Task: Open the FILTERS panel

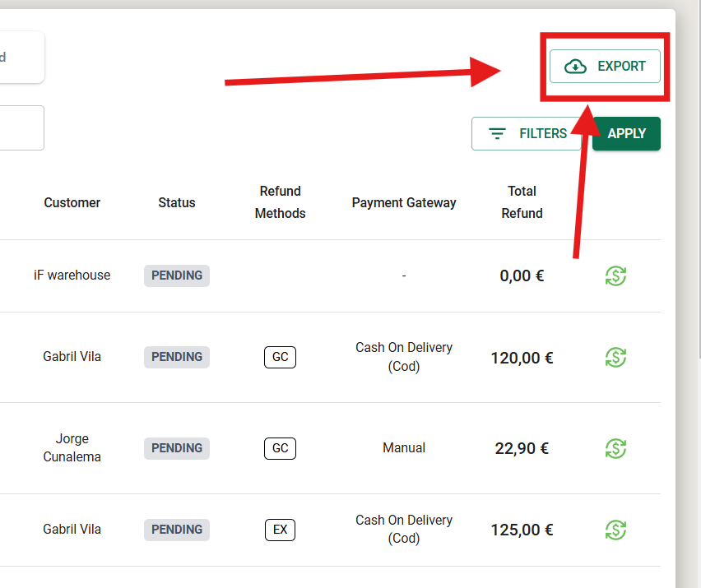Action: 527,133
